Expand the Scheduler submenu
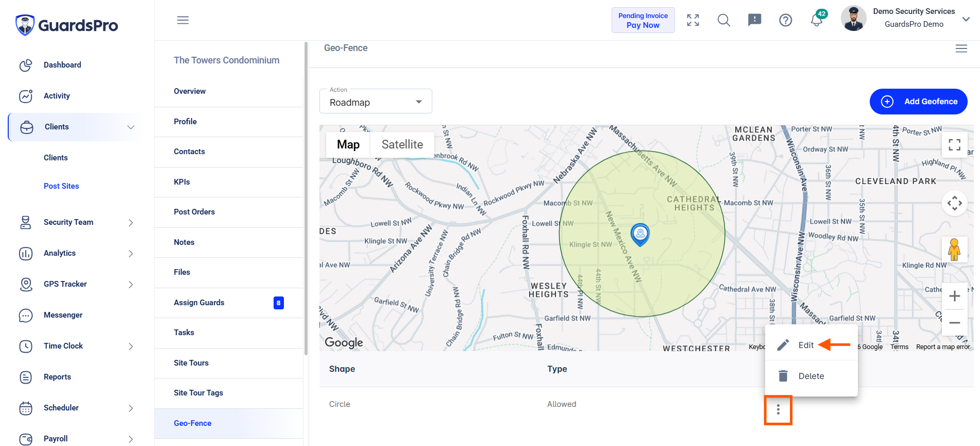 [131, 408]
